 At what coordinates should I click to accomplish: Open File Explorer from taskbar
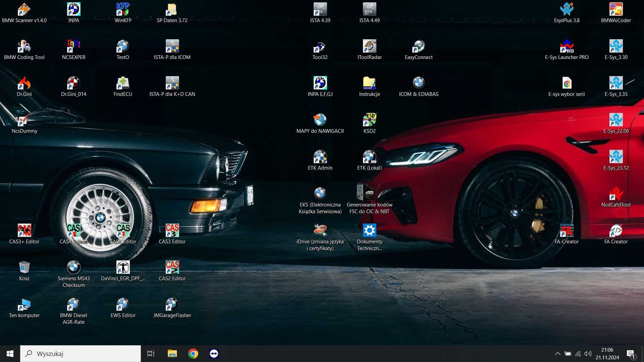172,354
